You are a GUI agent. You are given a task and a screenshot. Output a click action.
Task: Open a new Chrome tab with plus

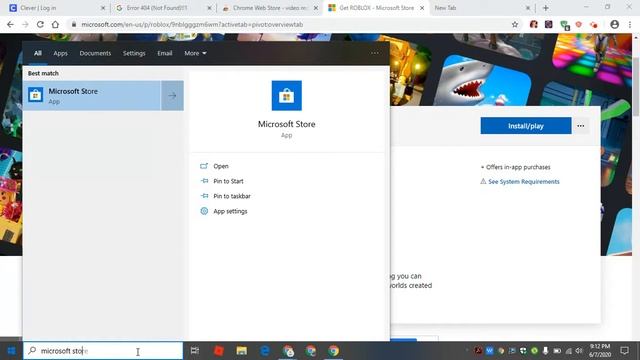coord(546,8)
